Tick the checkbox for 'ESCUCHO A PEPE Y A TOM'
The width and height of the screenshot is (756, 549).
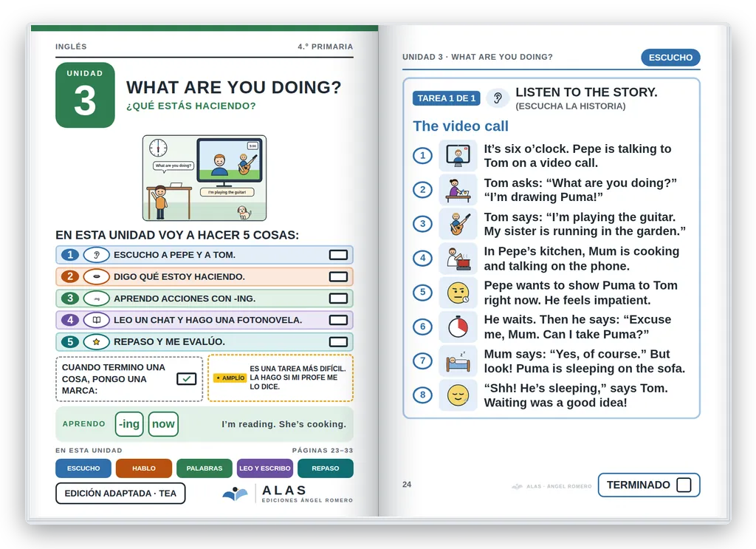pyautogui.click(x=338, y=255)
